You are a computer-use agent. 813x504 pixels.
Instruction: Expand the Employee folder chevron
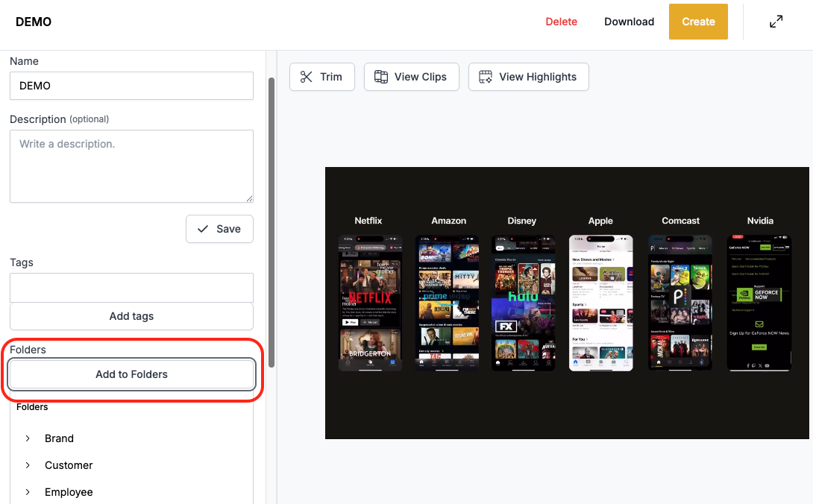28,492
